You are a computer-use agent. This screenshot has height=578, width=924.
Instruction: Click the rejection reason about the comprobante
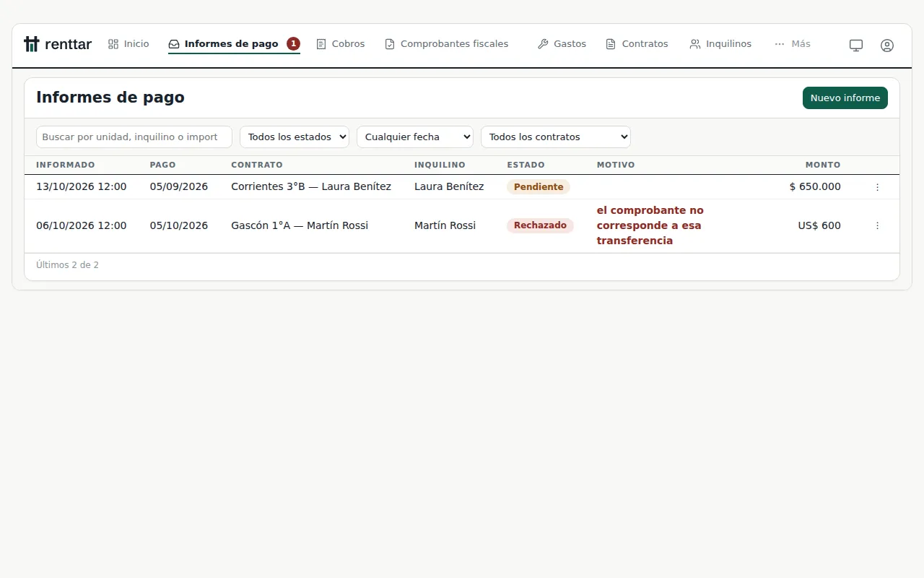[x=650, y=225]
